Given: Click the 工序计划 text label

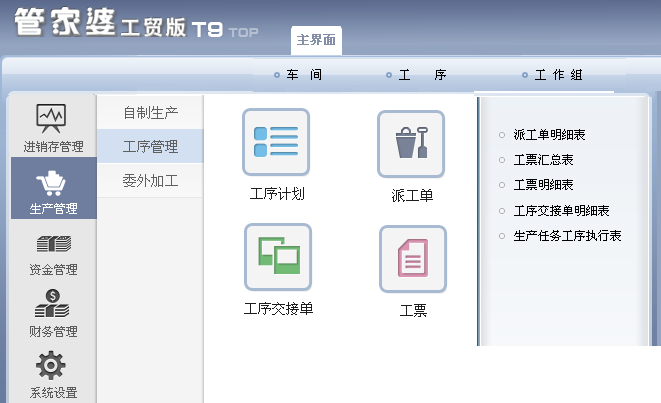Looking at the screenshot, I should coord(277,194).
